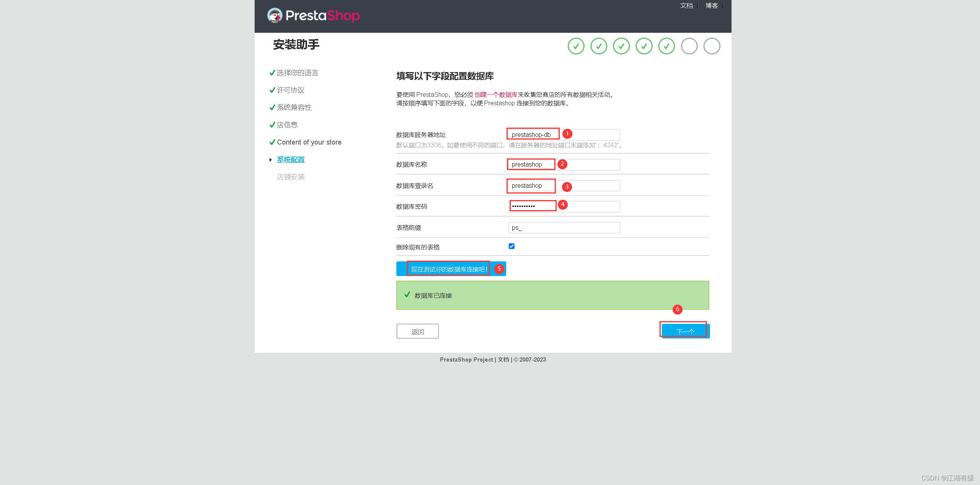The image size is (980, 485).
Task: Click the 默认端口为3306 hint text
Action: [509, 145]
